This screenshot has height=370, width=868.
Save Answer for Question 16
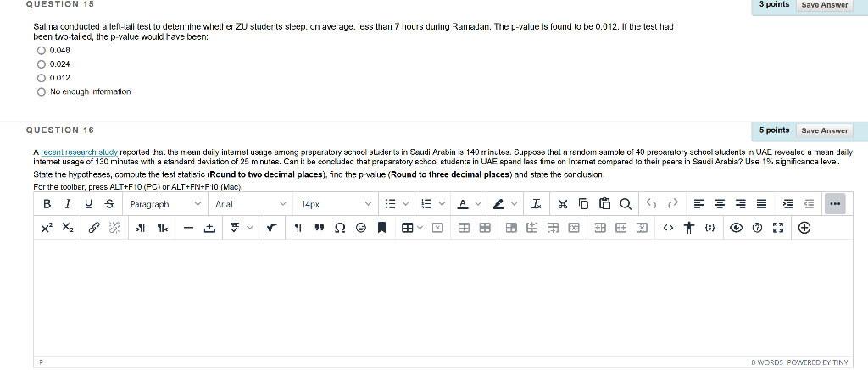(x=824, y=130)
